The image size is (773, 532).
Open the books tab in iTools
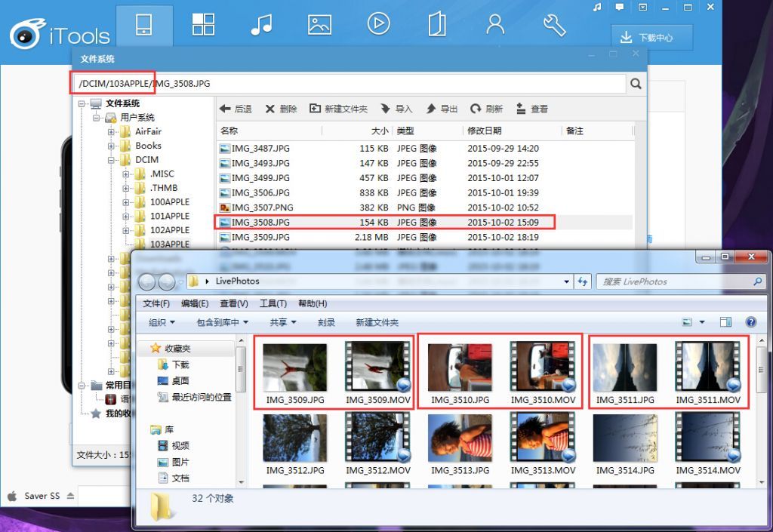[x=437, y=25]
